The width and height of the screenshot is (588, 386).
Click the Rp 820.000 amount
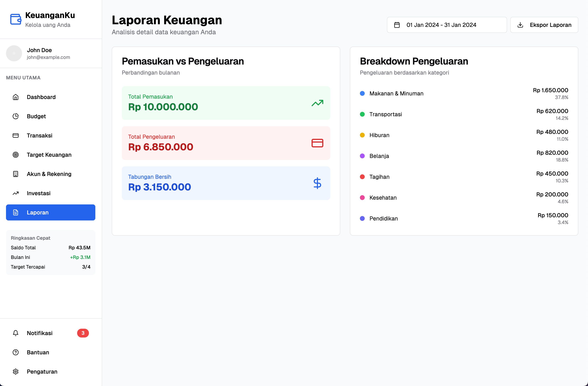(552, 153)
